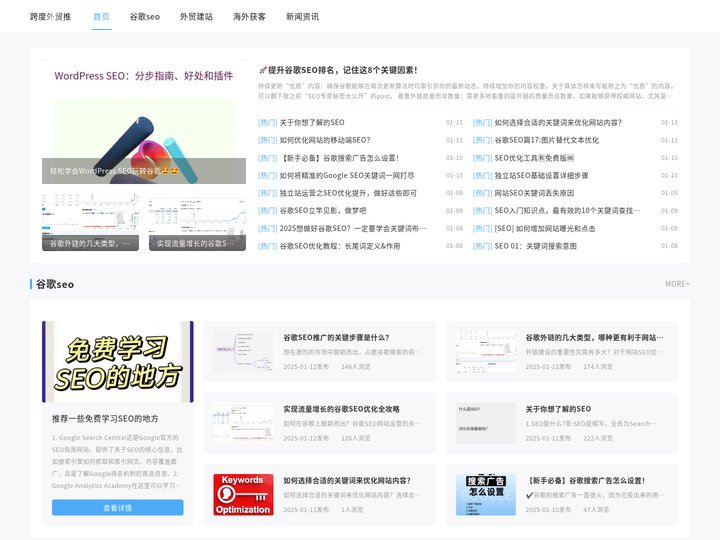Open article 独立站运营之SEO优化提升
Screen dimensions: 720x540
tap(348, 193)
